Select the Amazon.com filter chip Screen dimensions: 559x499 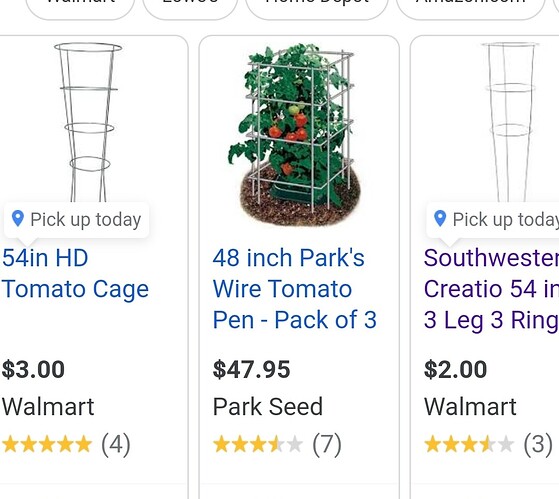[471, 7]
